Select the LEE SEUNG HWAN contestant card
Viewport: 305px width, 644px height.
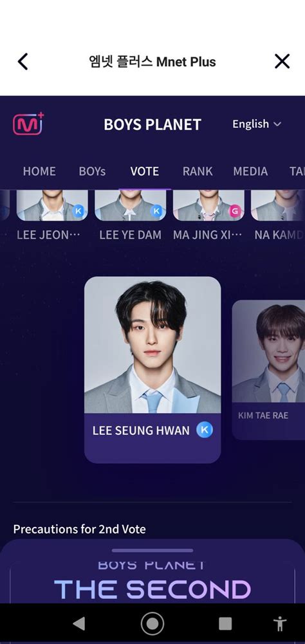click(x=152, y=370)
